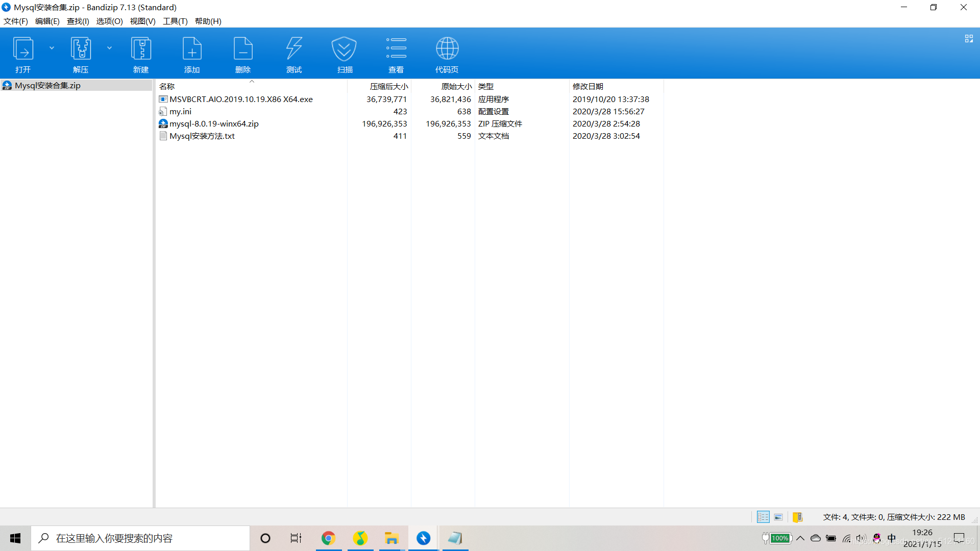The image size is (980, 551).
Task: Click the archive info icon in status bar
Action: point(798,517)
